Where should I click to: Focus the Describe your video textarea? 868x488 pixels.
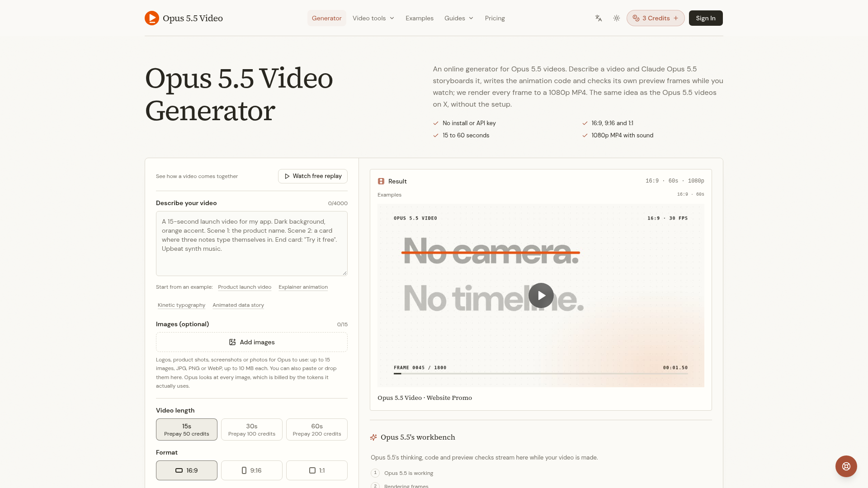pos(252,244)
